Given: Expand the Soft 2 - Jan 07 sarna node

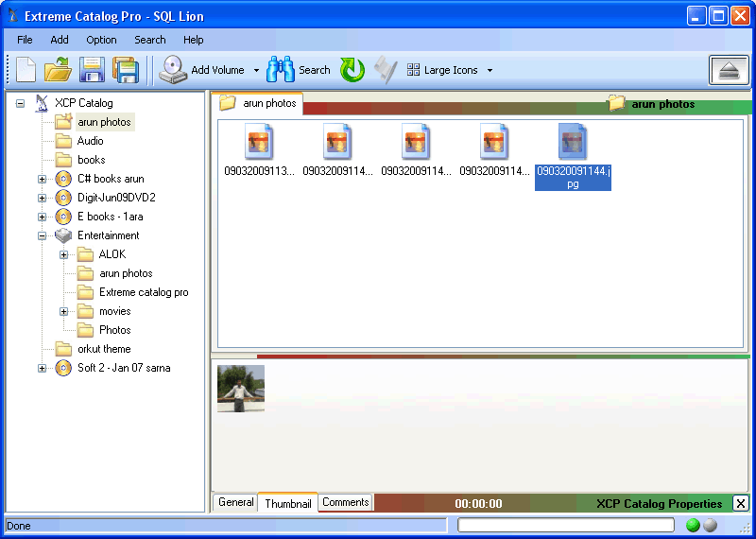Looking at the screenshot, I should click(x=42, y=369).
